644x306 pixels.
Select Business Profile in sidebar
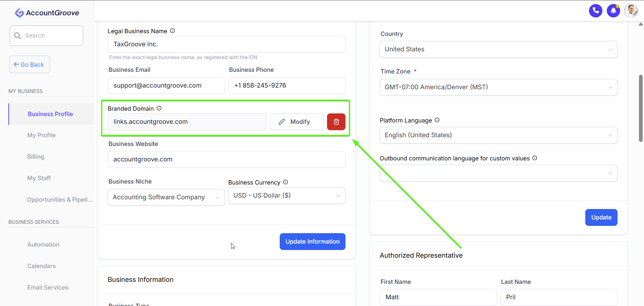click(x=51, y=114)
